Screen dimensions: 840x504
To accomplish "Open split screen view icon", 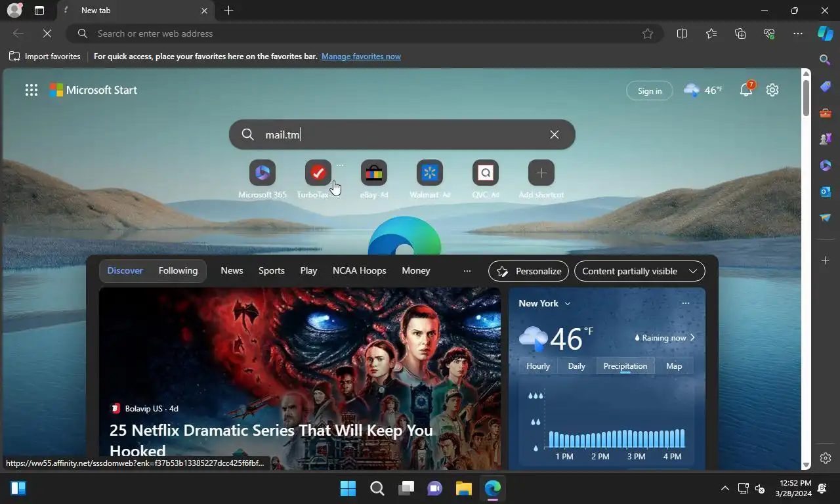I will click(x=682, y=33).
